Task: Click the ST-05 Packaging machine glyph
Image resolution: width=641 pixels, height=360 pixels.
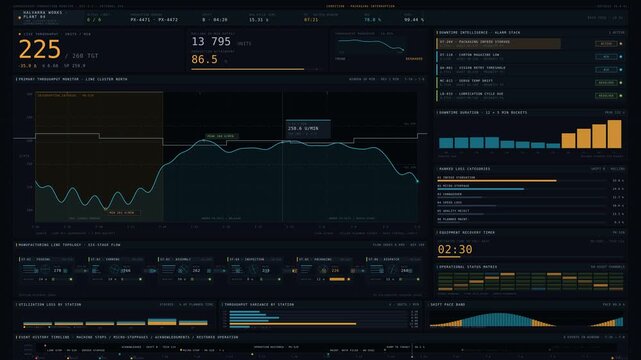Action: [x=323, y=270]
